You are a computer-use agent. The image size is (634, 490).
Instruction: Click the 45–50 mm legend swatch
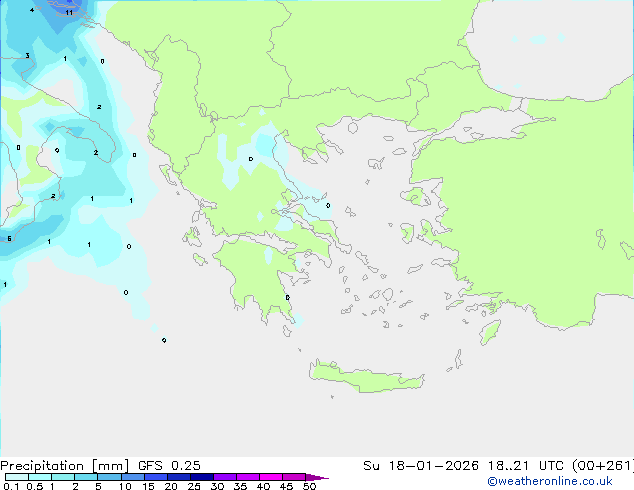pyautogui.click(x=294, y=477)
